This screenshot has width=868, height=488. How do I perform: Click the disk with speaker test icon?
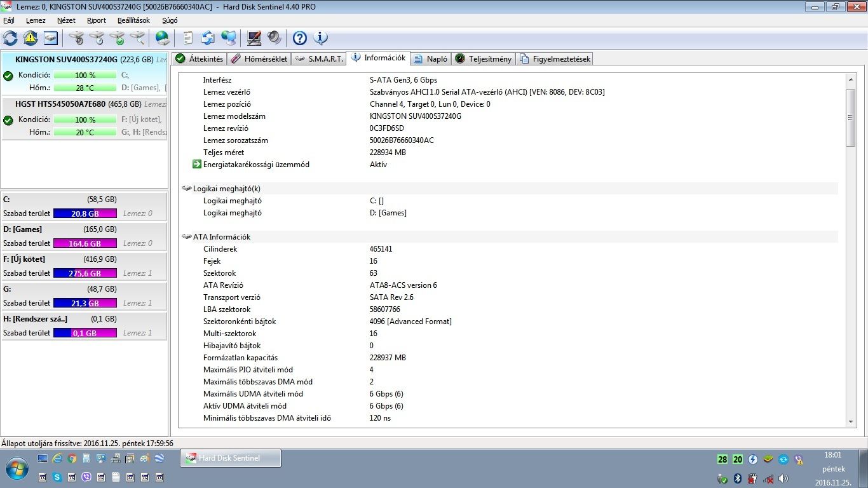coord(77,38)
